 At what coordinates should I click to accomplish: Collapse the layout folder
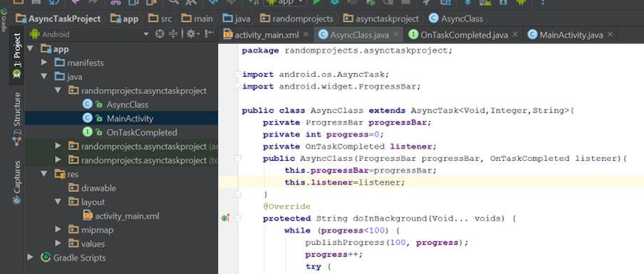pos(58,202)
